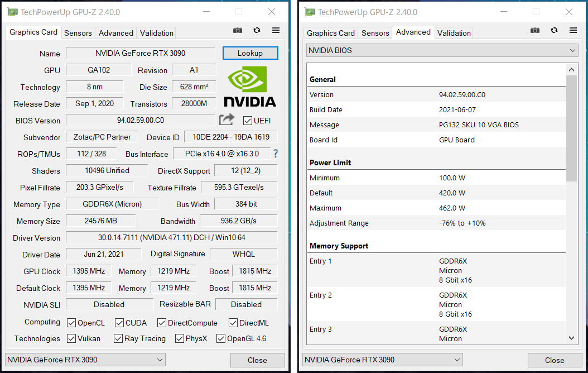Switch to Sensors tab in left window

pyautogui.click(x=78, y=33)
